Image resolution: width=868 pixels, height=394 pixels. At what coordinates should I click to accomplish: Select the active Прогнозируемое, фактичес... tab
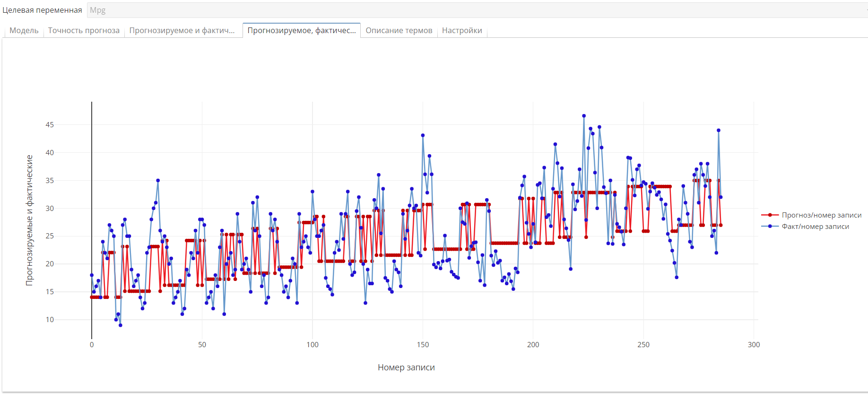tap(302, 30)
